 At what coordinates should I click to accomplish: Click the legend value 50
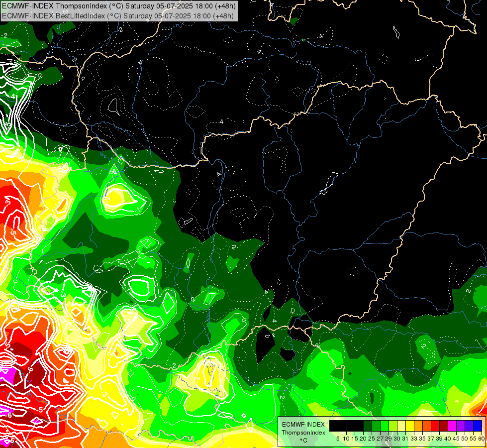(x=465, y=439)
